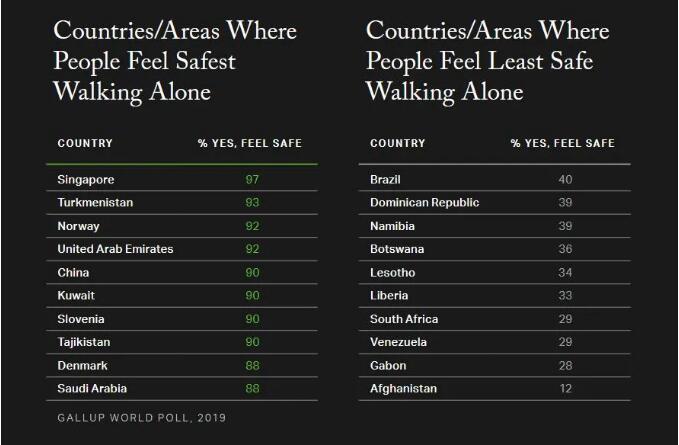Click the Saudi Arabia entry
This screenshot has width=679, height=445.
92,388
